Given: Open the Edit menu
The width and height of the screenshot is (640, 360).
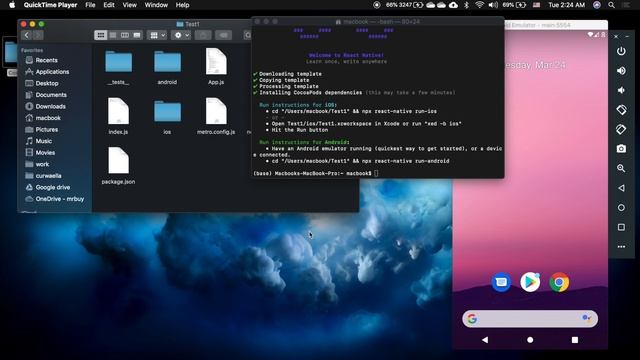Looking at the screenshot, I should [109, 5].
